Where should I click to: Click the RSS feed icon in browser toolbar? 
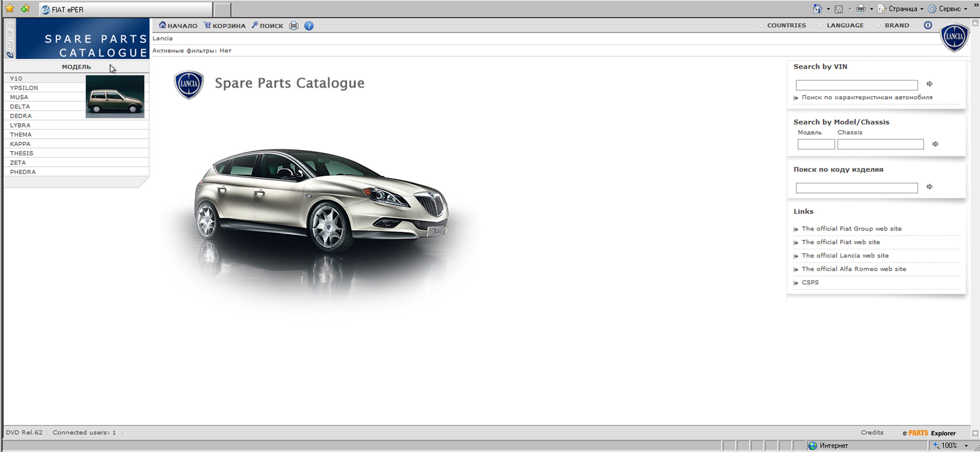(x=839, y=9)
